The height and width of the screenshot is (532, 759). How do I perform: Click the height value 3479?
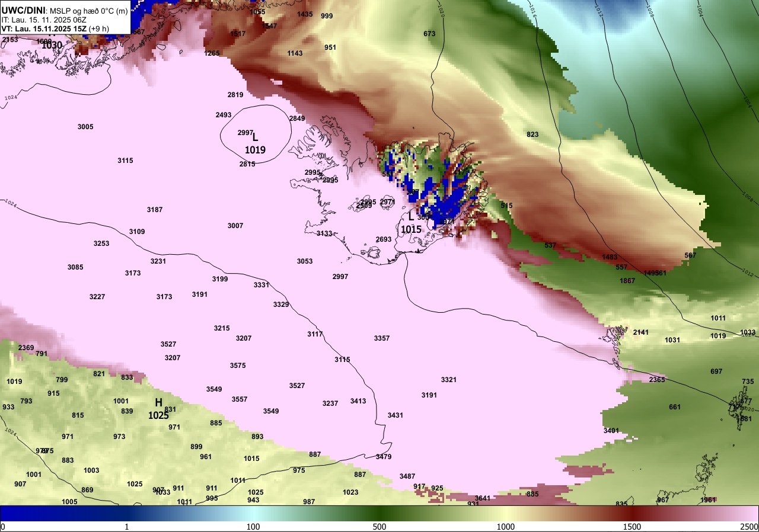point(384,457)
